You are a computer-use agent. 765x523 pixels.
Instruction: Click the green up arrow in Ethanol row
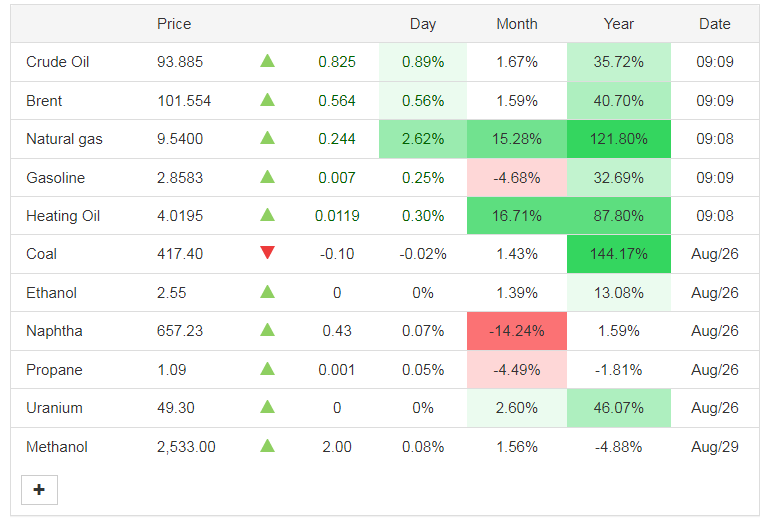pyautogui.click(x=267, y=292)
